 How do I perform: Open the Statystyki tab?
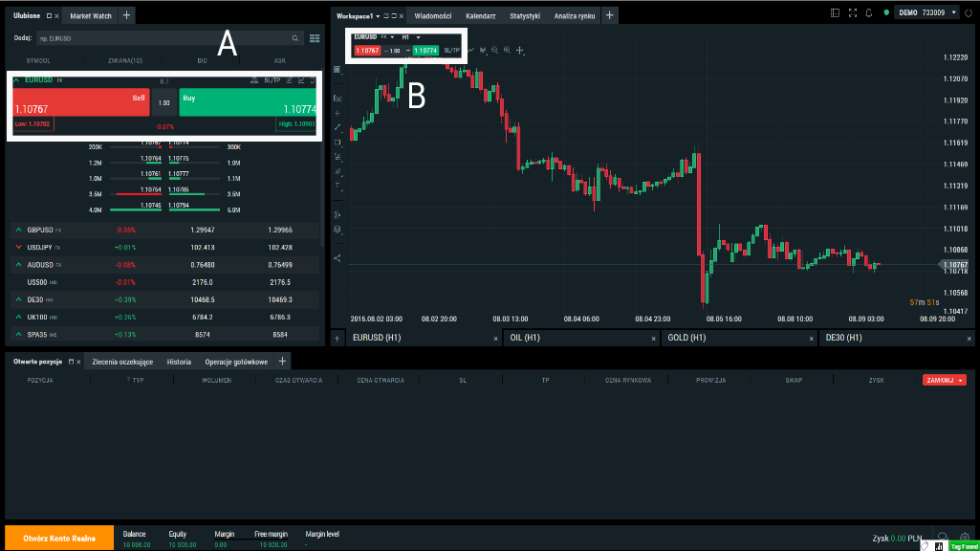(524, 15)
